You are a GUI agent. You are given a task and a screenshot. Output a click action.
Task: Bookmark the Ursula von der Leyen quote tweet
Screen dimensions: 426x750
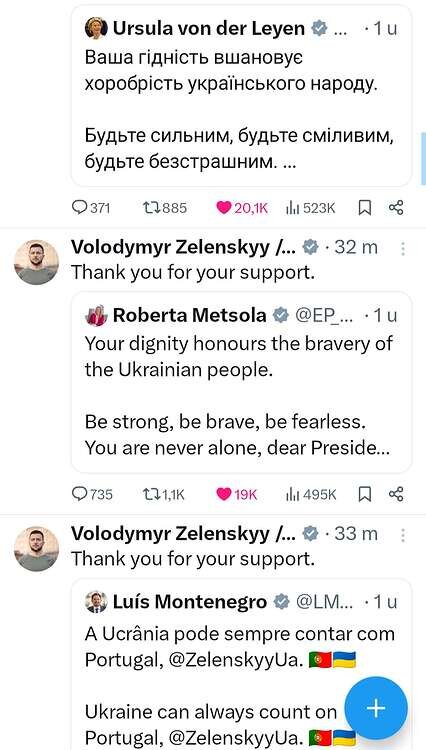(x=365, y=208)
